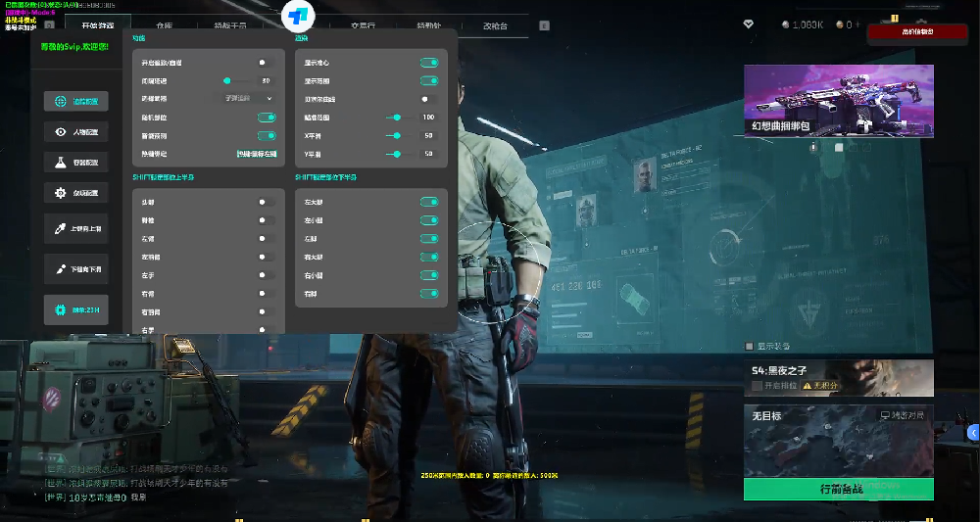Open the S4:黑夜之子 season card
The width and height of the screenshot is (980, 522).
839,378
